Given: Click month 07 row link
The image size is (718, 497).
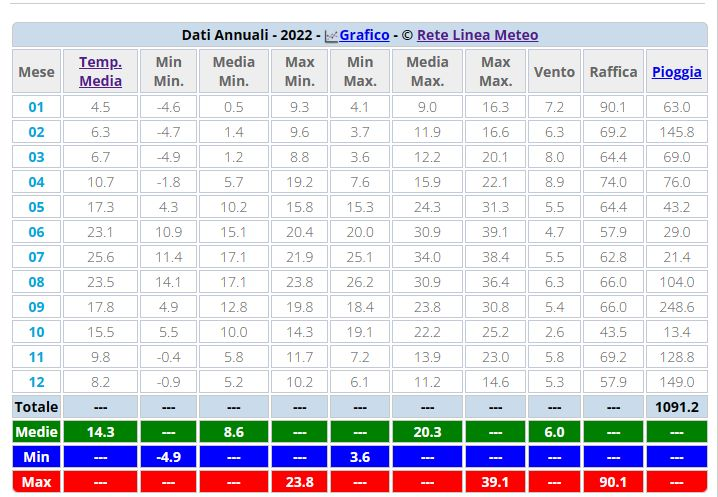Looking at the screenshot, I should [36, 257].
